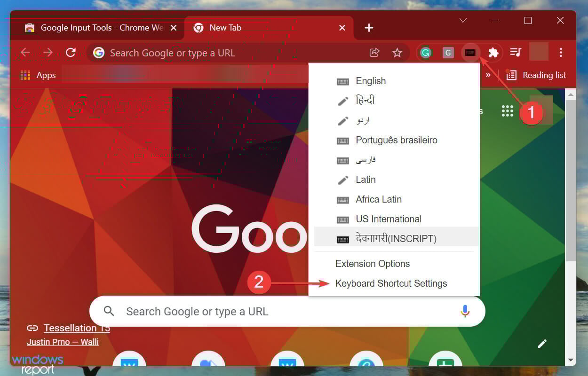588x376 pixels.
Task: Select हिन्दी handwriting input
Action: pyautogui.click(x=394, y=101)
